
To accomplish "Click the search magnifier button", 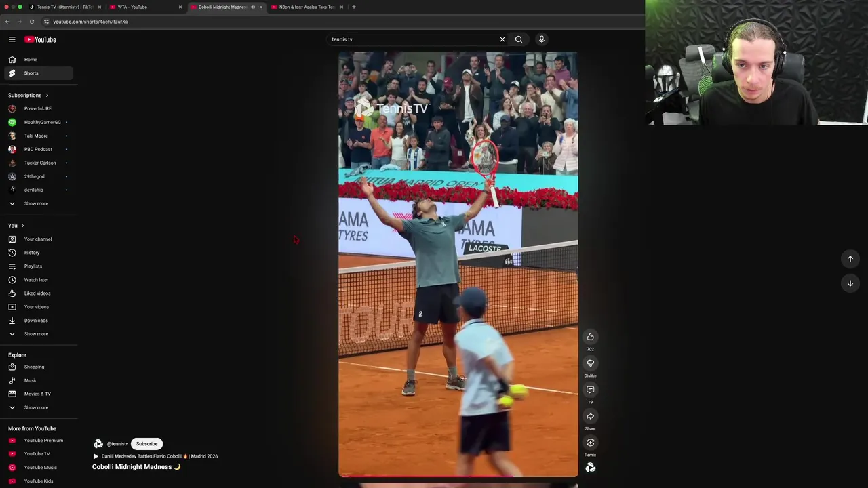I will pyautogui.click(x=519, y=39).
